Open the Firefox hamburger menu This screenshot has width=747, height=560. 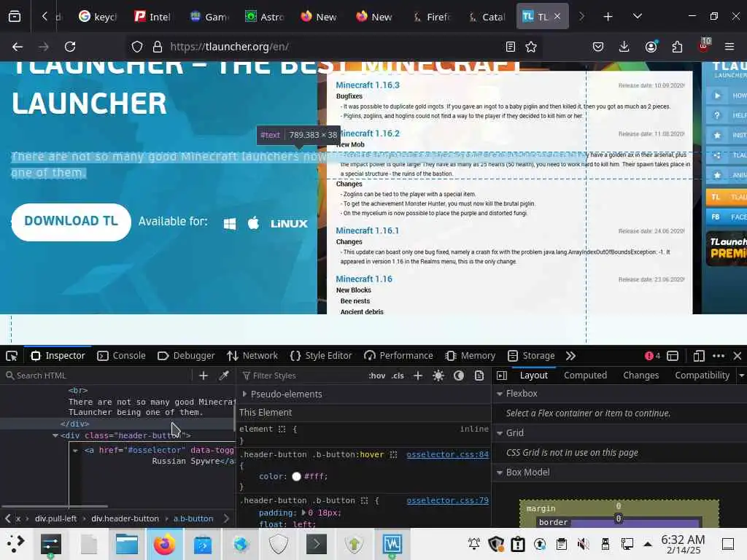729,47
